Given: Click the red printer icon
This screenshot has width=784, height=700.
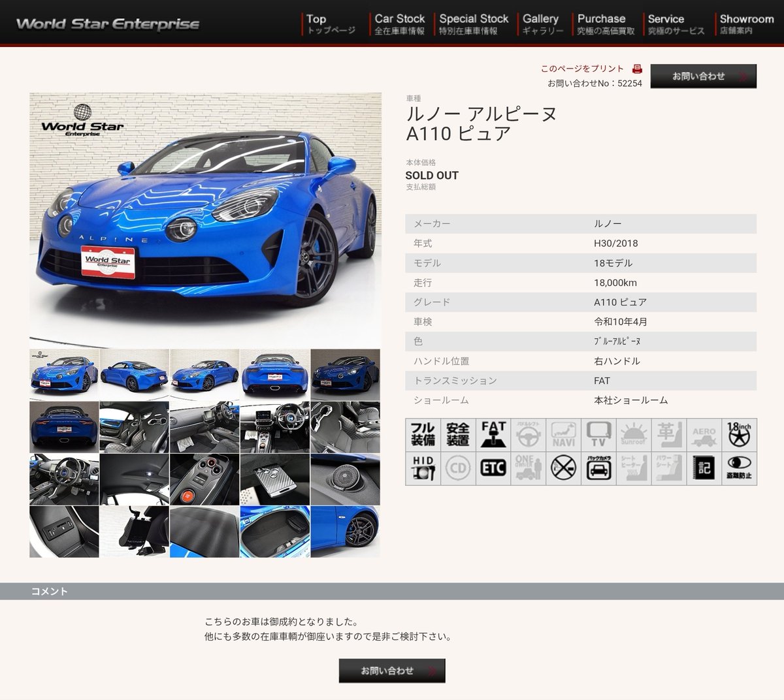Looking at the screenshot, I should pyautogui.click(x=637, y=69).
